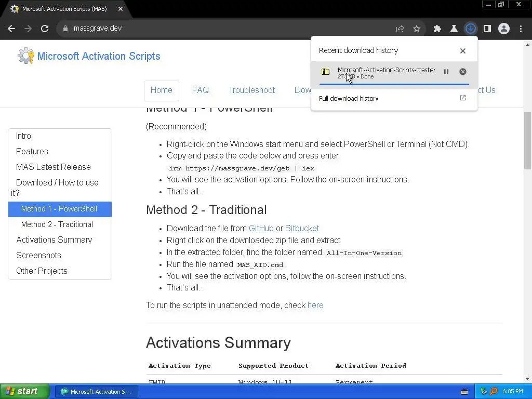Click the site padlock icon
The image size is (532, 399).
tap(65, 29)
